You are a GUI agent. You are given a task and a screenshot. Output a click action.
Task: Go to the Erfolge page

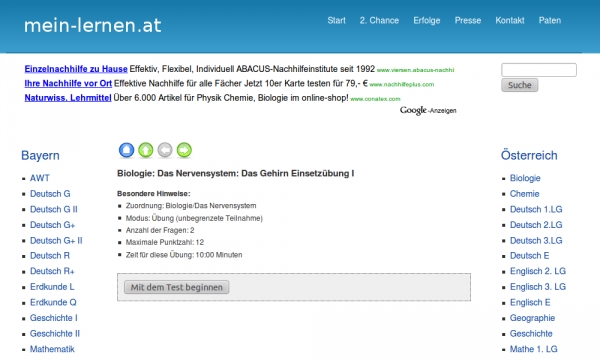pyautogui.click(x=427, y=21)
